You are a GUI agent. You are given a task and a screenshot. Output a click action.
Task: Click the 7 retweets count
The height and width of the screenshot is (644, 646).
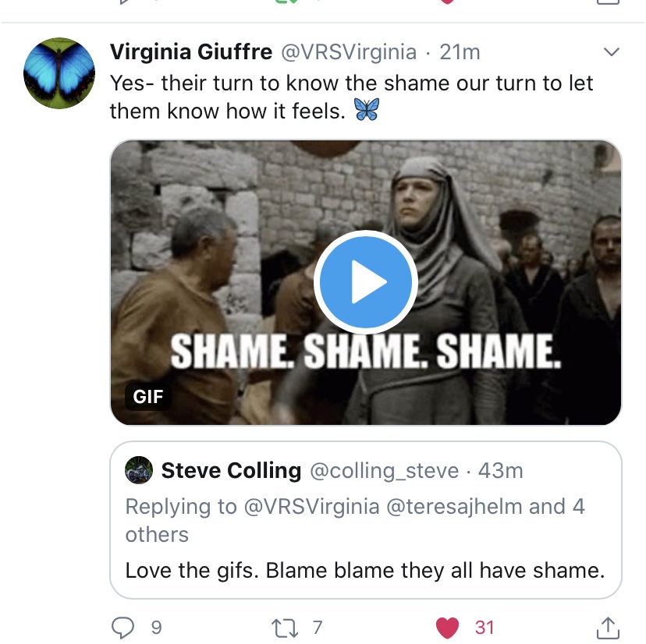pyautogui.click(x=318, y=626)
